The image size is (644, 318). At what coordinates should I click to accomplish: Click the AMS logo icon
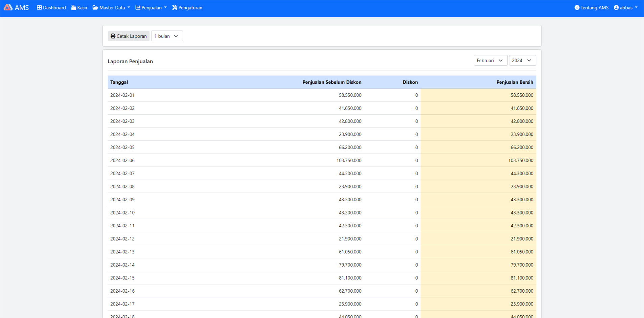(x=8, y=7)
